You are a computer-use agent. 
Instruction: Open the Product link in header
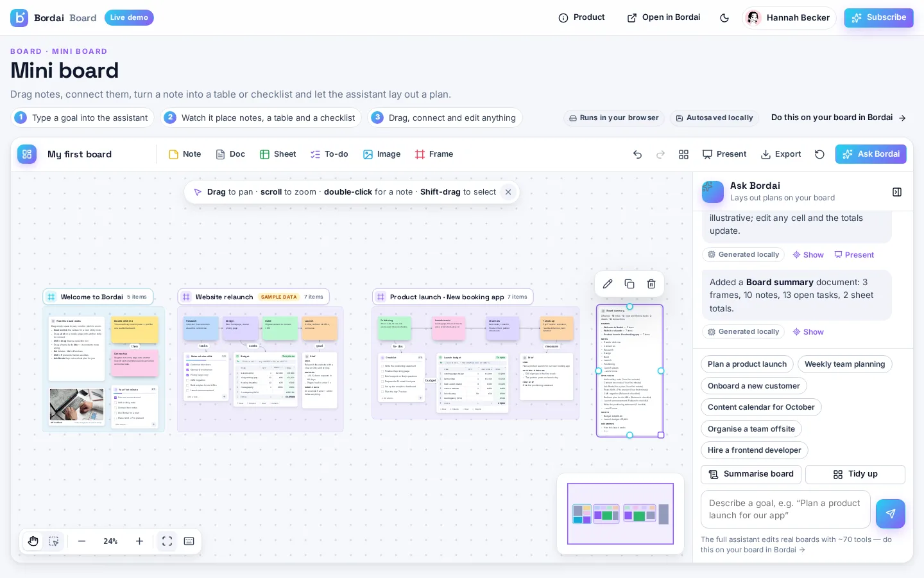pos(581,18)
